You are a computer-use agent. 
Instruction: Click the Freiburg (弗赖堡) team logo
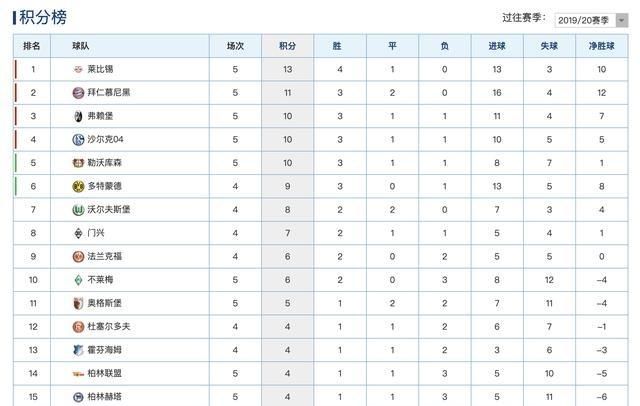coord(78,116)
